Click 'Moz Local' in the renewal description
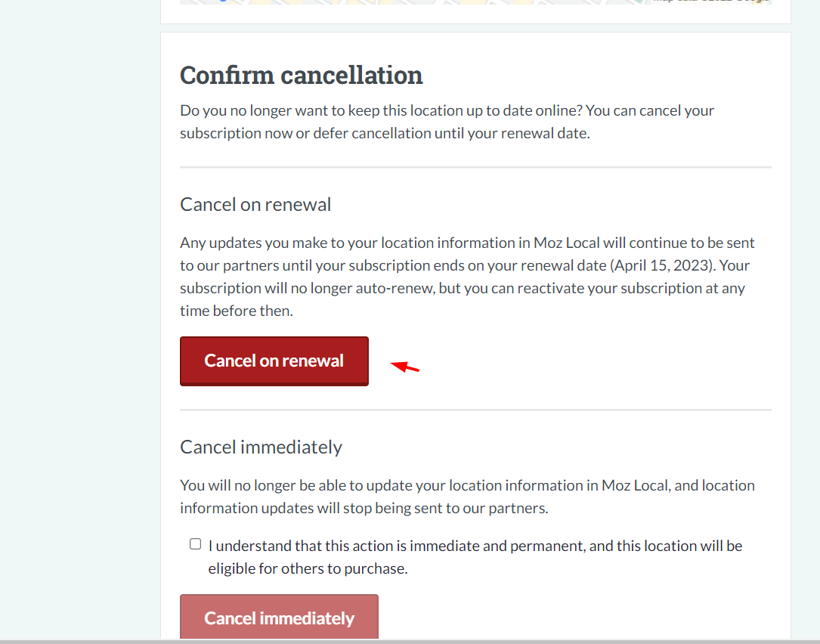The height and width of the screenshot is (644, 820). 566,243
